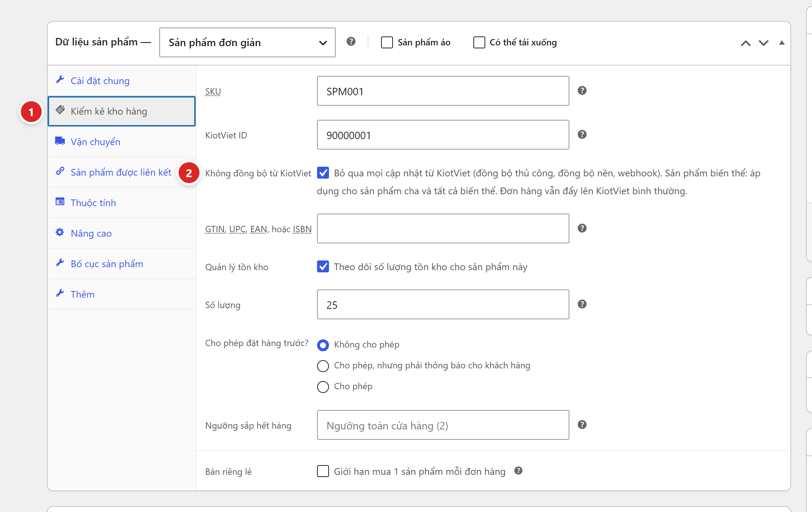812x512 pixels.
Task: Click the gear icon of Nâng cao
Action: click(60, 232)
